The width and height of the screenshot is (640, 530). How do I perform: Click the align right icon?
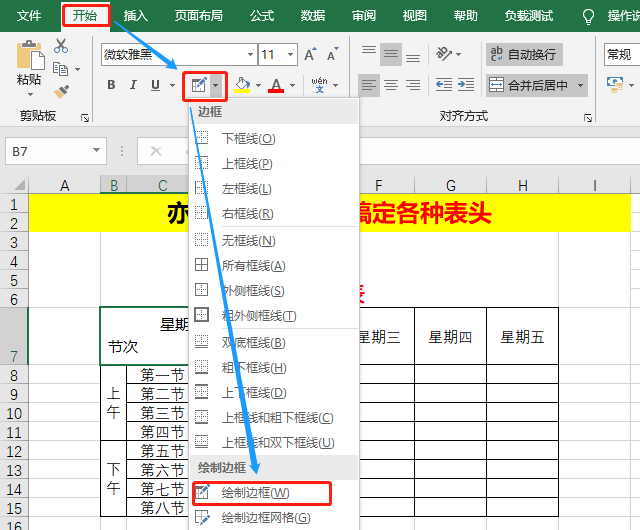(x=413, y=85)
